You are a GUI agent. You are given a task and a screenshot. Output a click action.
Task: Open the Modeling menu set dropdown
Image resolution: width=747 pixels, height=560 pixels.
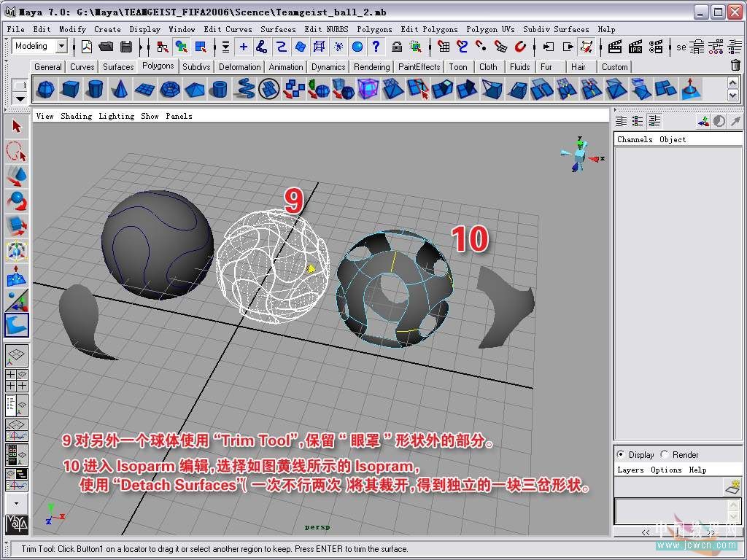[x=61, y=46]
